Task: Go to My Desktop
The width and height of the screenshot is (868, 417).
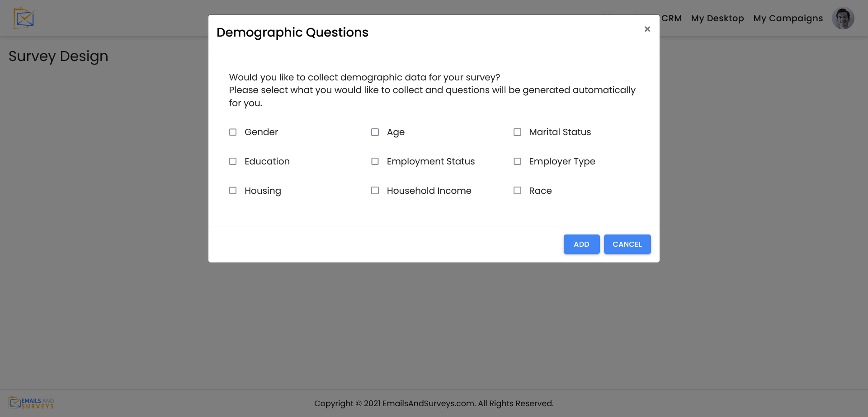Action: [717, 19]
